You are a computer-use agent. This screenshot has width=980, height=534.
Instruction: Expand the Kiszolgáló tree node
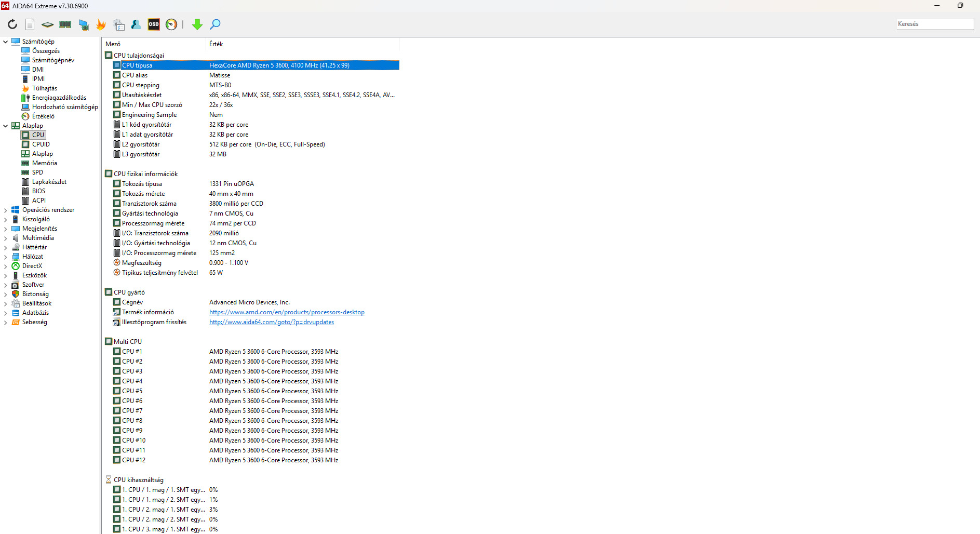(x=6, y=219)
